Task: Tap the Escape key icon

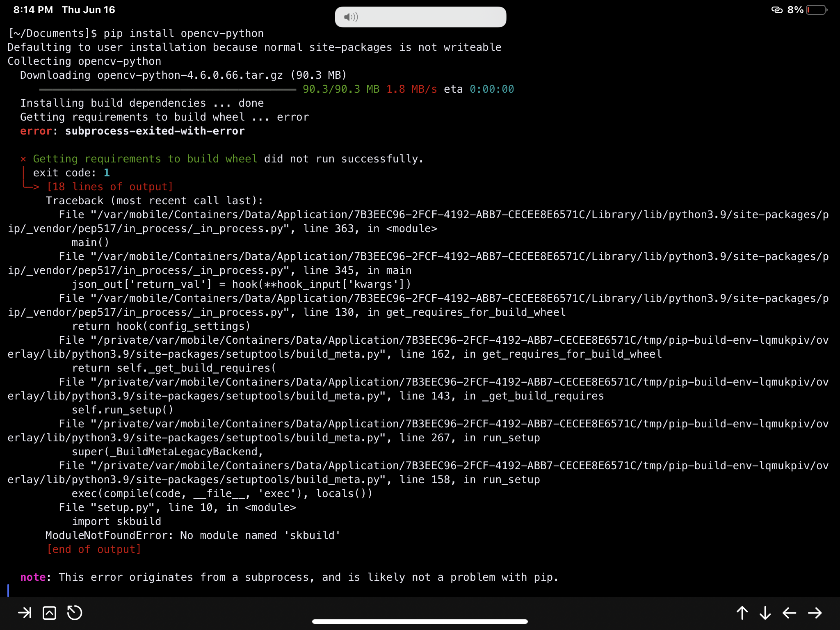Action: tap(26, 613)
